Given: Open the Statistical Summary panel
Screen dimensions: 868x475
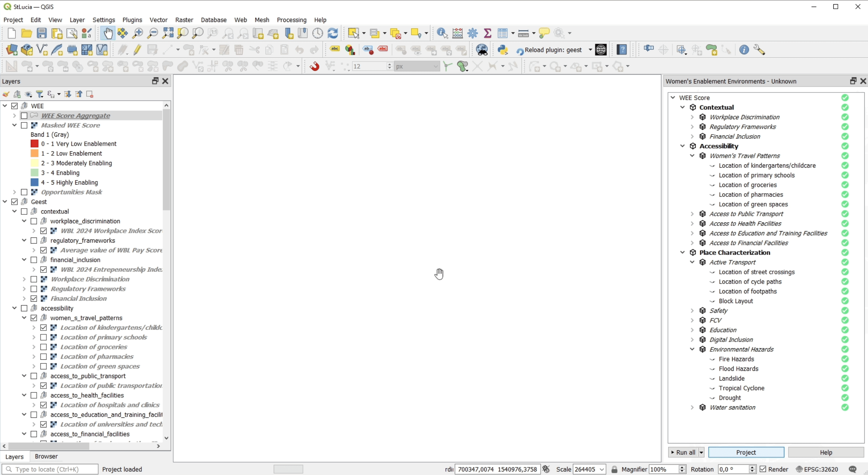Looking at the screenshot, I should [488, 33].
